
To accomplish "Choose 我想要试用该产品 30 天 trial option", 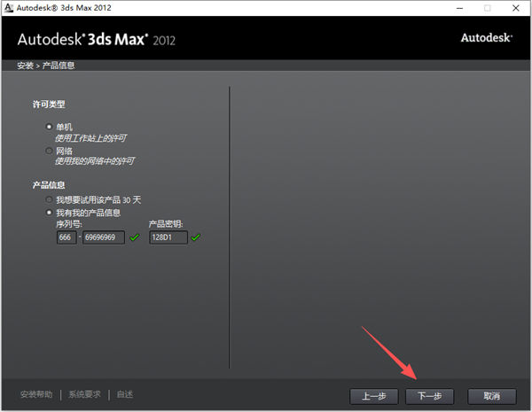I will pos(49,199).
